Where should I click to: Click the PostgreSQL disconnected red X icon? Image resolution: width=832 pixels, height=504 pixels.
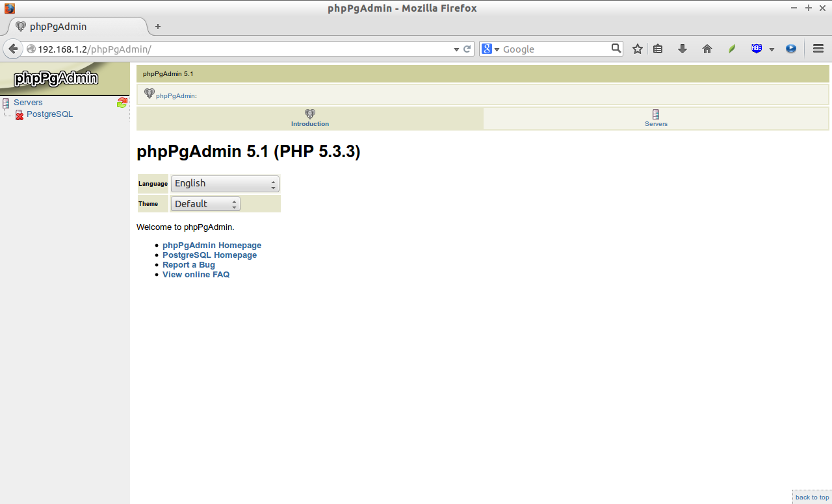point(19,115)
